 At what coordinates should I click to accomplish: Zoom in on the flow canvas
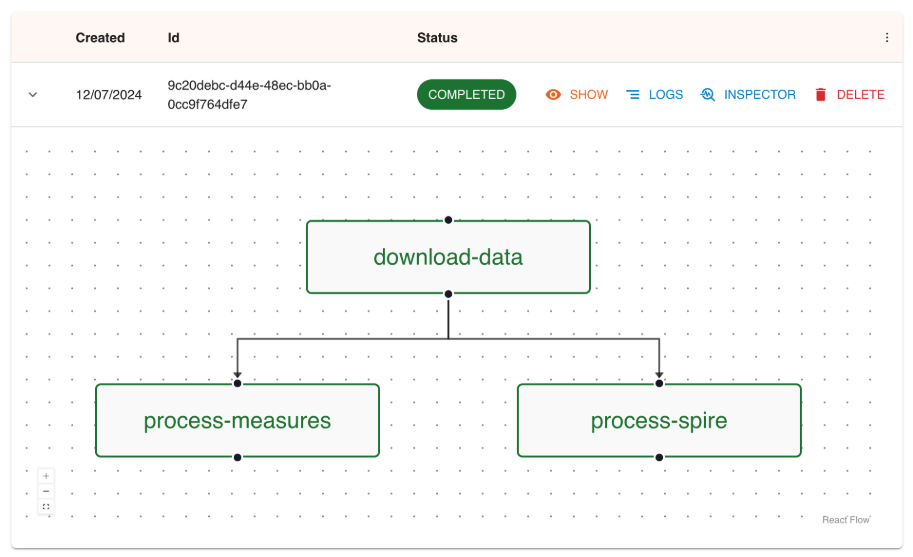(46, 476)
